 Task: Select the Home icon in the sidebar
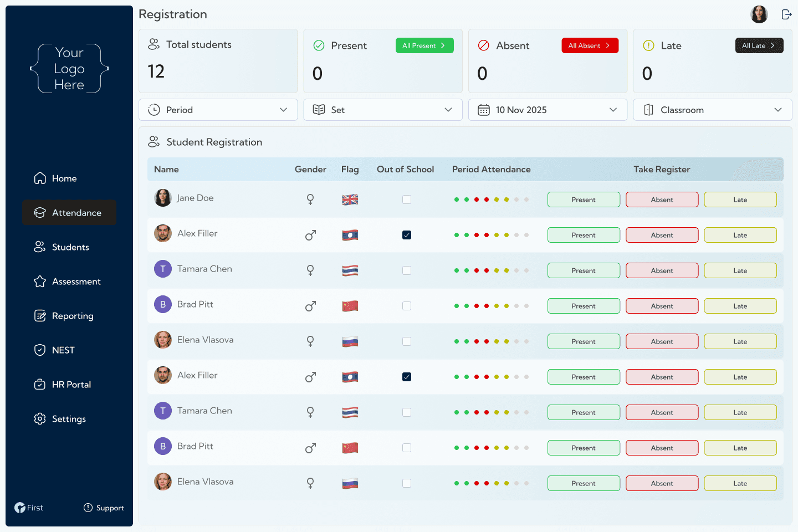click(x=39, y=178)
